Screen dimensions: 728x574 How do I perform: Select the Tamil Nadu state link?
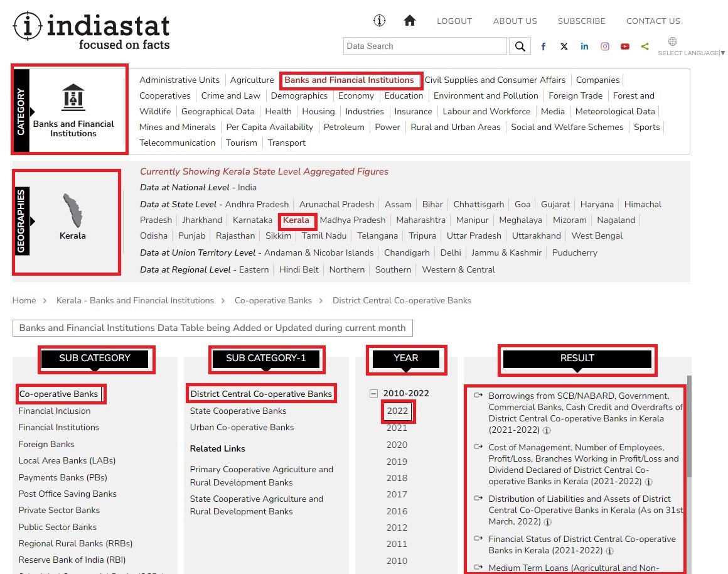[x=324, y=236]
